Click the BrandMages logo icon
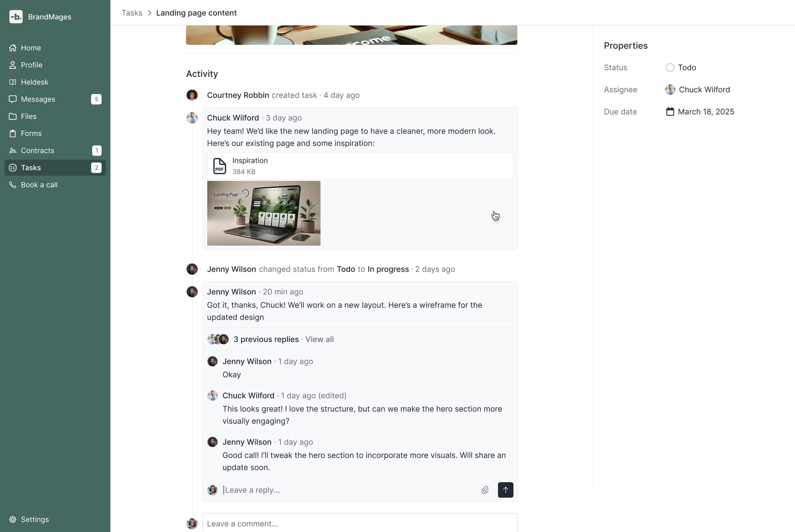Viewport: 795px width, 532px height. tap(16, 17)
